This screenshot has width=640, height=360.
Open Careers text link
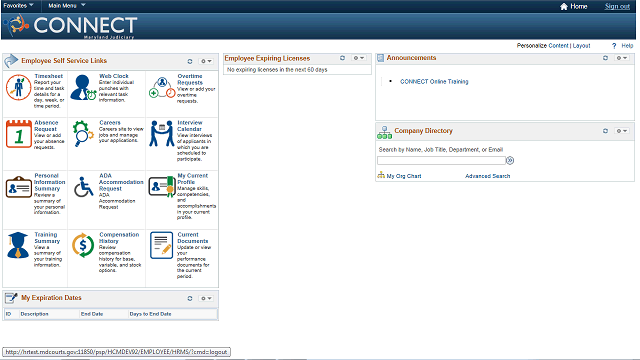click(110, 122)
